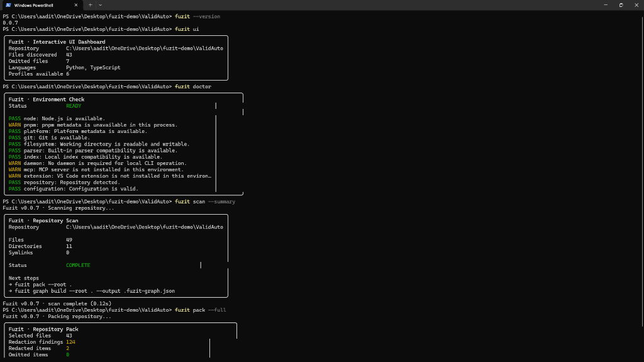
Task: Click the 'Scanning repository...' line
Action: (x=58, y=208)
